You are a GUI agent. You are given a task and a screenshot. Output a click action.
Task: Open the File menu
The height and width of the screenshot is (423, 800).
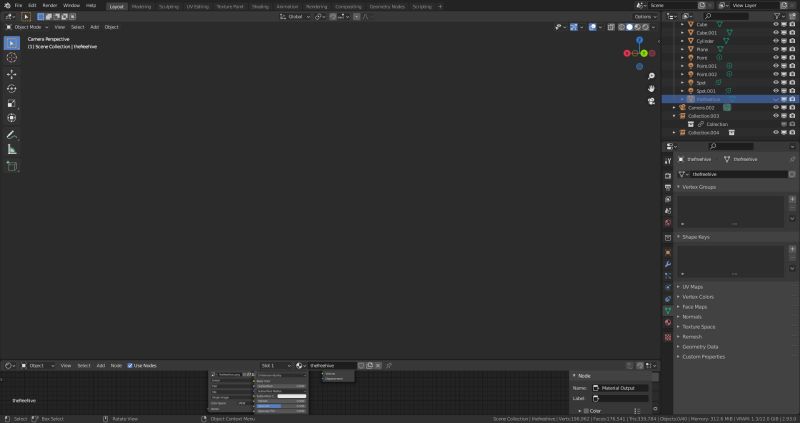pos(18,6)
